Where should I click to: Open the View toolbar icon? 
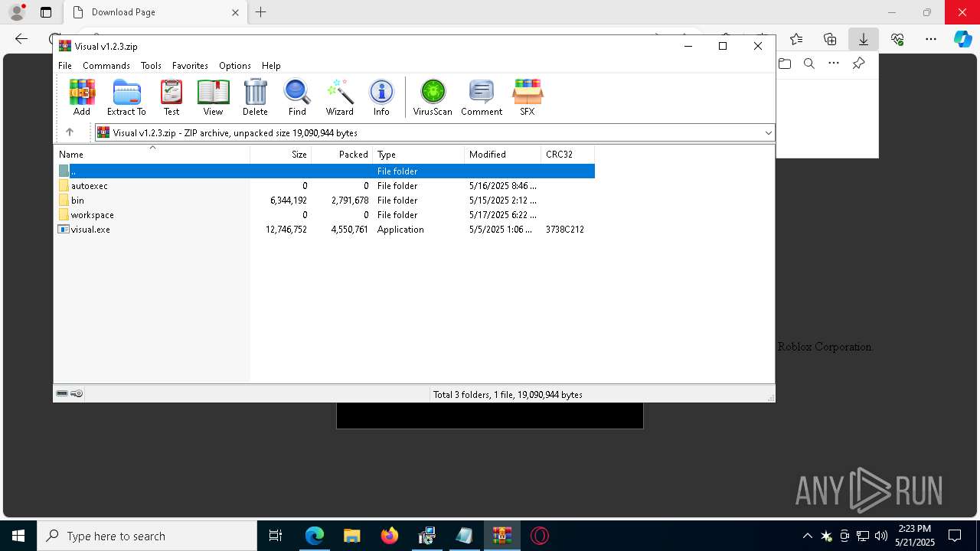pos(213,97)
